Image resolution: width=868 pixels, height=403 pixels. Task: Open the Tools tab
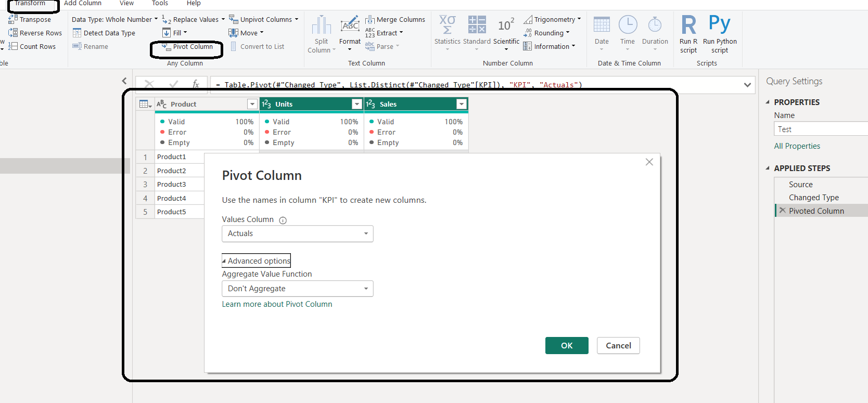click(160, 3)
